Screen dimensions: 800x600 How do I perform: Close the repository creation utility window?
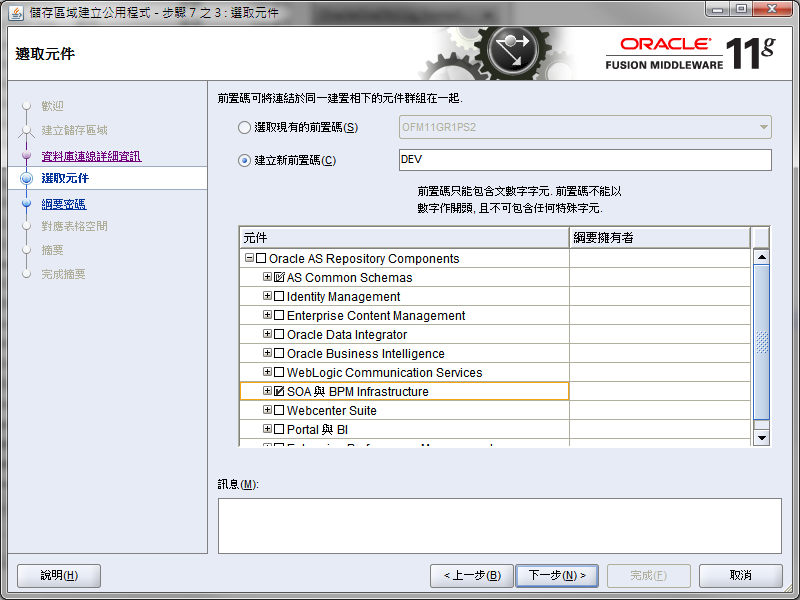pyautogui.click(x=772, y=9)
